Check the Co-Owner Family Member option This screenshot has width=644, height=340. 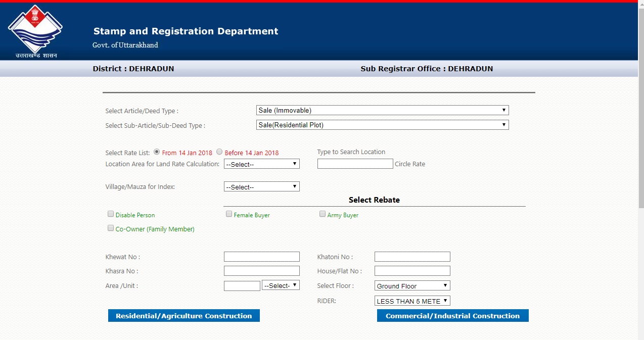click(110, 227)
